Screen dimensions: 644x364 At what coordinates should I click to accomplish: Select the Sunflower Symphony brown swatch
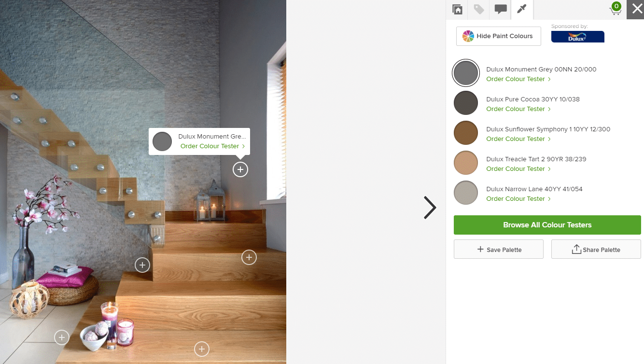[x=466, y=133]
